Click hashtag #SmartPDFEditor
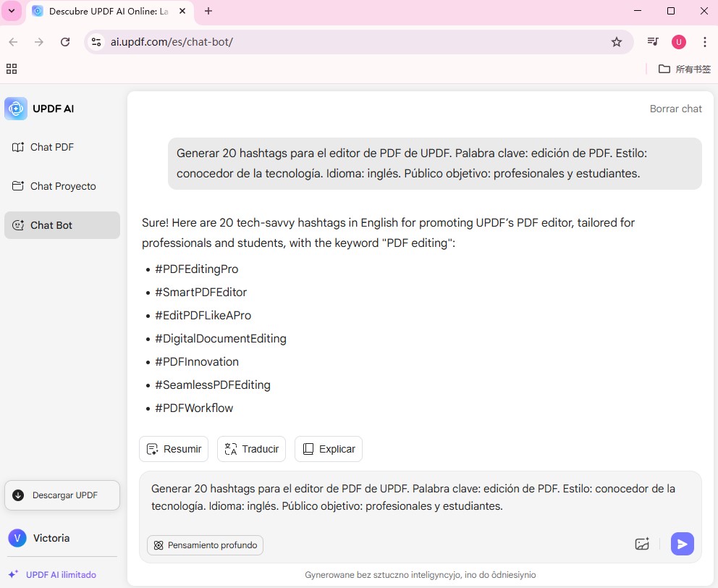The image size is (718, 588). click(200, 292)
